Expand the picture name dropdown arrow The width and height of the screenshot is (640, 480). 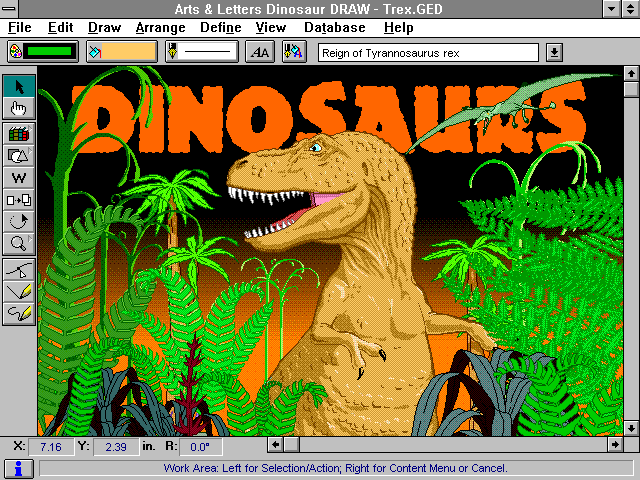[x=554, y=52]
